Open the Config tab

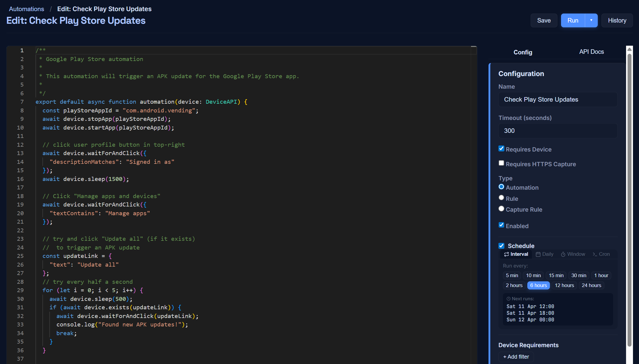pyautogui.click(x=523, y=52)
